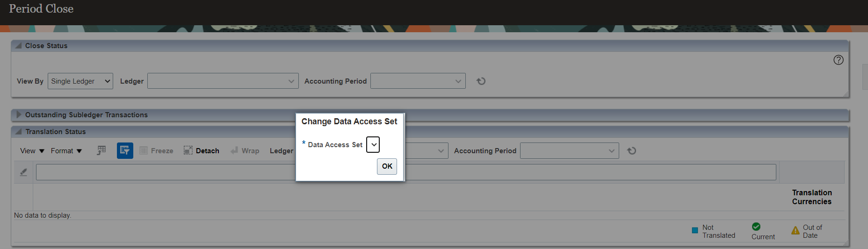Open the help question mark icon
The height and width of the screenshot is (249, 868).
838,60
